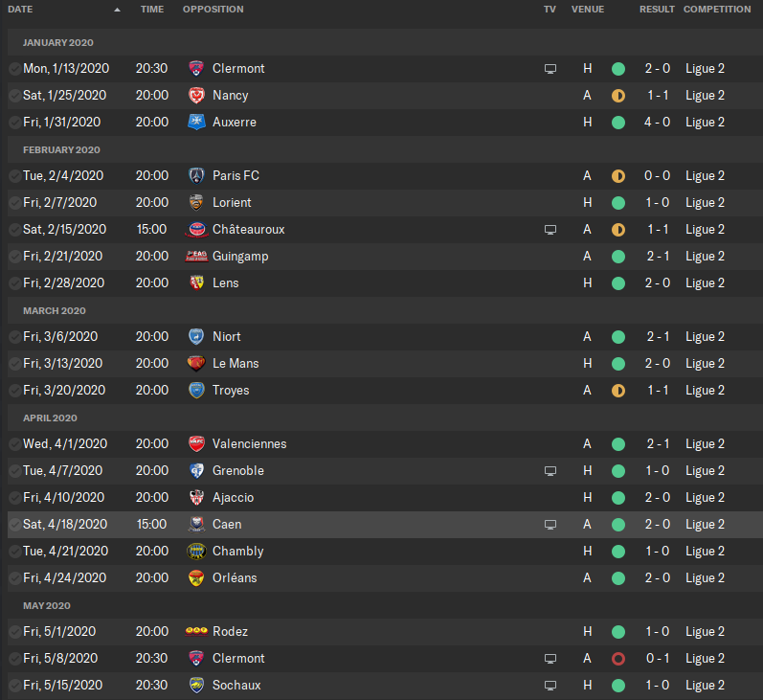Click the TV icon on Caen fixture row
The width and height of the screenshot is (763, 700).
pyautogui.click(x=550, y=524)
